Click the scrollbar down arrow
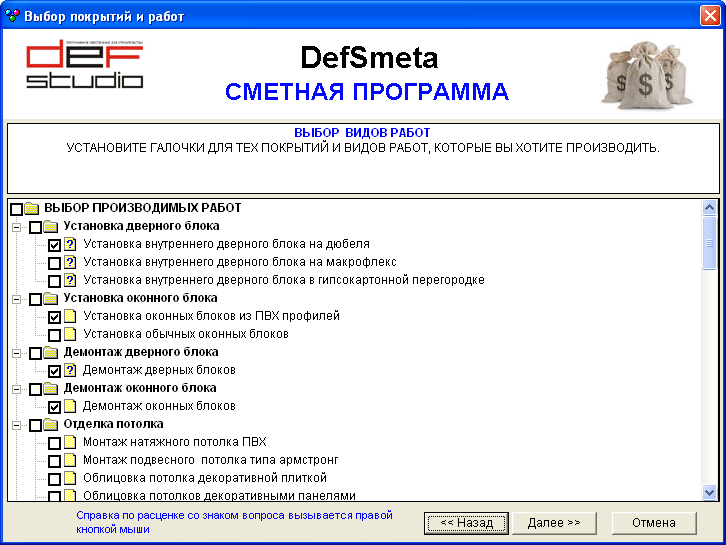726x545 pixels. pyautogui.click(x=709, y=492)
